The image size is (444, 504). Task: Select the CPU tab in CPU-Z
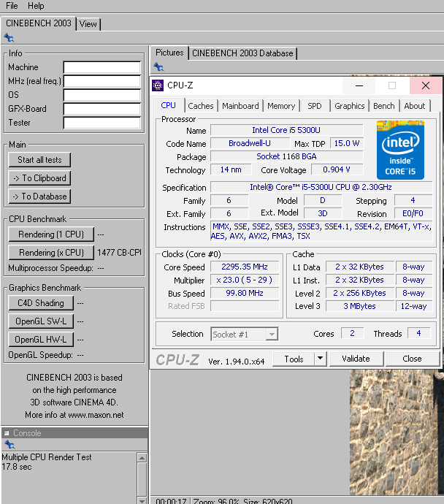[x=169, y=105]
